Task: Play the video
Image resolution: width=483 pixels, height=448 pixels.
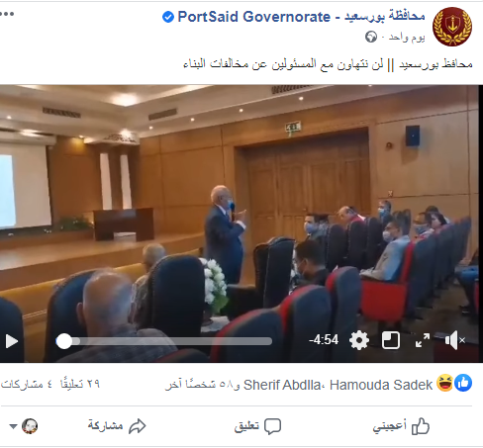Action: pos(12,341)
